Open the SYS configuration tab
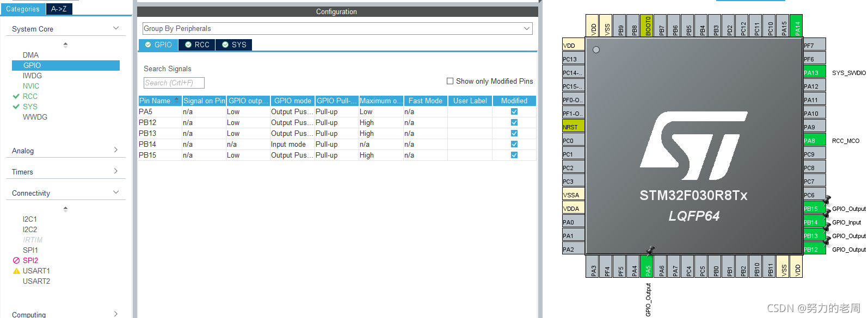This screenshot has height=318, width=868. click(234, 45)
